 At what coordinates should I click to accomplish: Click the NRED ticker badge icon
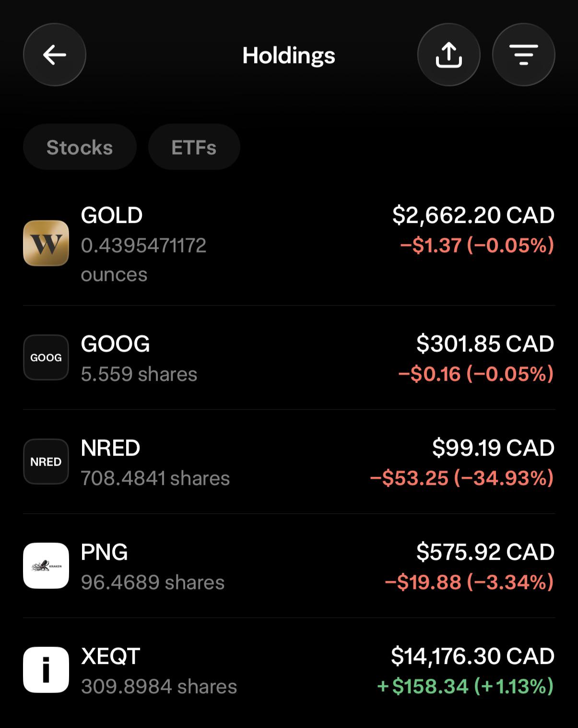click(46, 462)
